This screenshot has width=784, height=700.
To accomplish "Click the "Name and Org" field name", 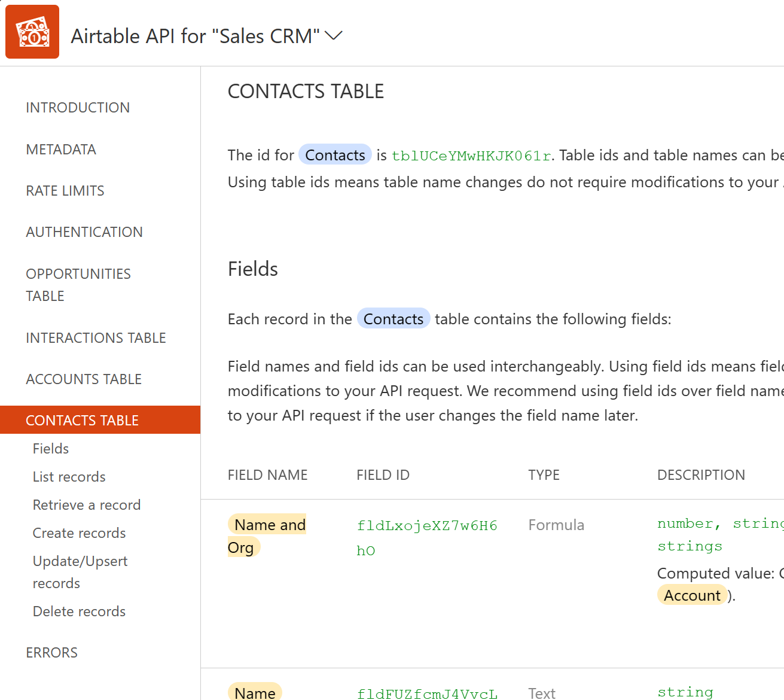I will click(x=267, y=535).
